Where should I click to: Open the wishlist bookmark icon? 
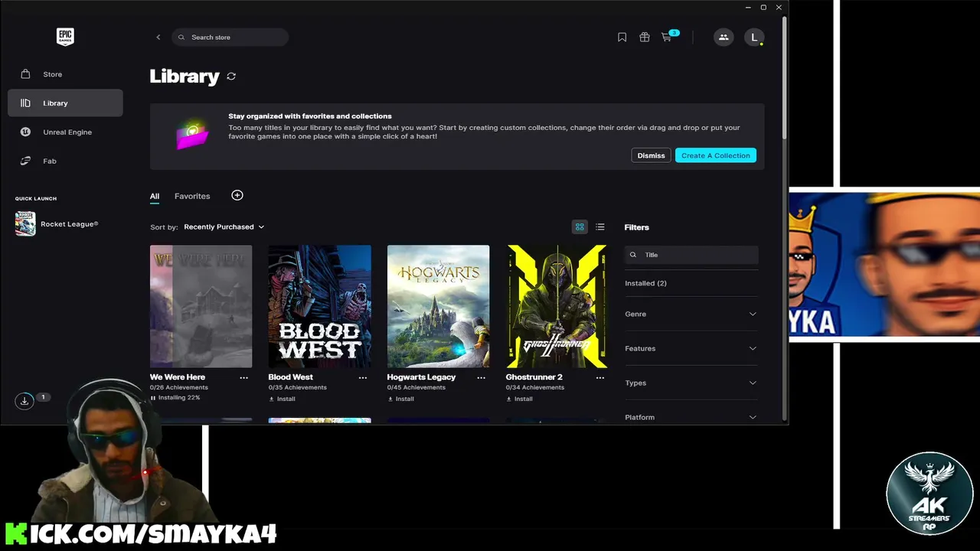pos(622,37)
